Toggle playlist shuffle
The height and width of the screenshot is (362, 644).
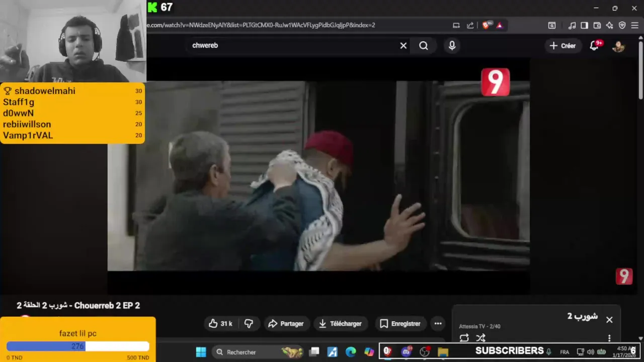click(x=480, y=338)
